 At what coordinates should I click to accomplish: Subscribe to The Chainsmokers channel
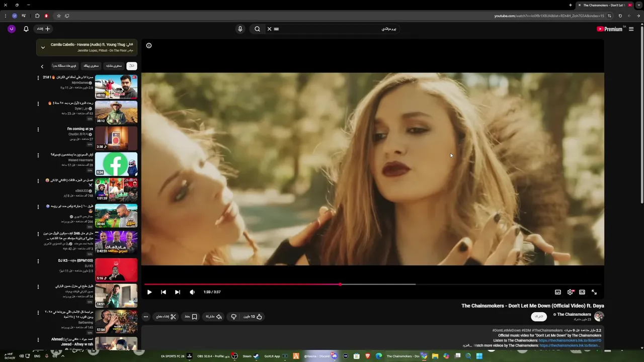(539, 316)
